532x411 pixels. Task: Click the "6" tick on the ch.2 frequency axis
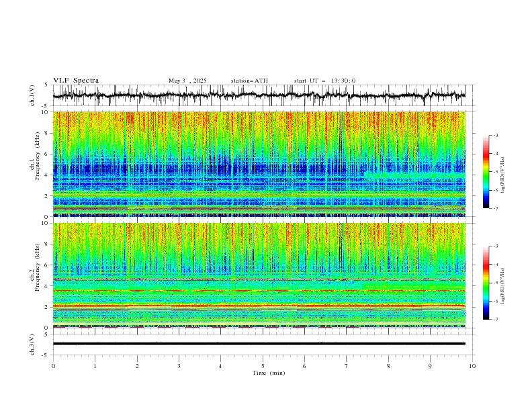pyautogui.click(x=48, y=265)
